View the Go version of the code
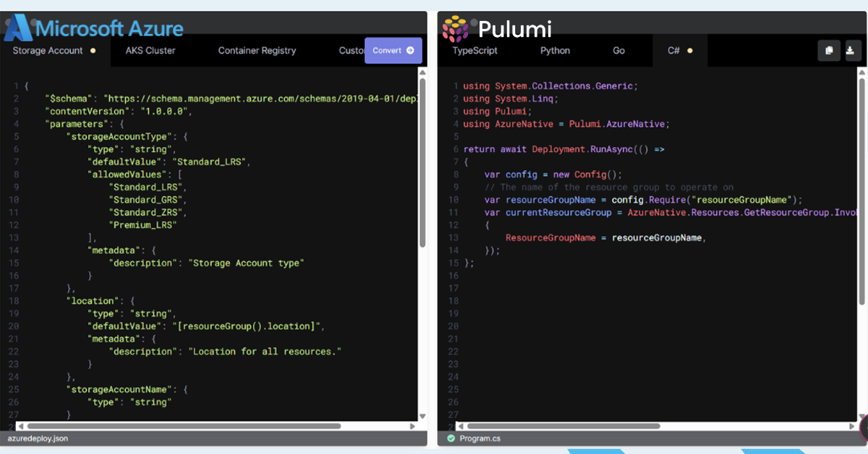This screenshot has height=454, width=868. [x=618, y=51]
